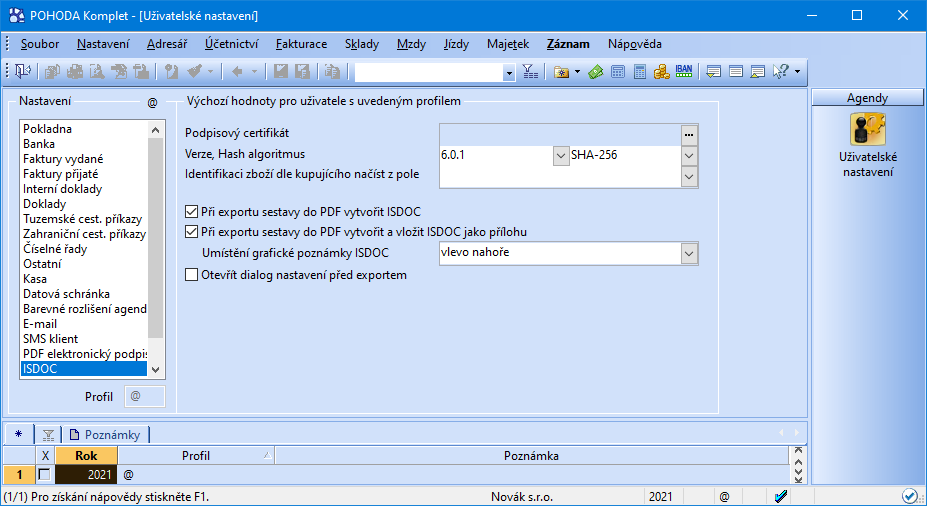Open the Soubor menu
The width and height of the screenshot is (927, 506).
pos(40,44)
